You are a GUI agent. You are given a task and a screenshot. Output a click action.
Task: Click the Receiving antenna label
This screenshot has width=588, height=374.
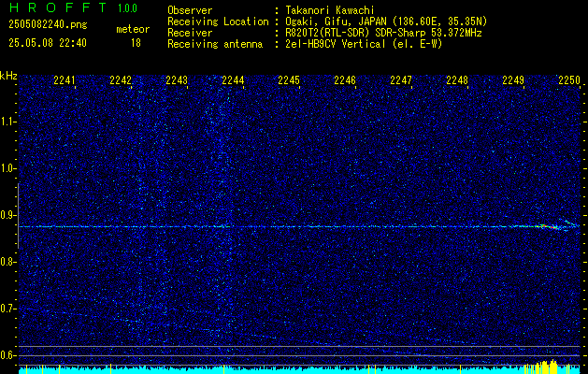click(215, 44)
